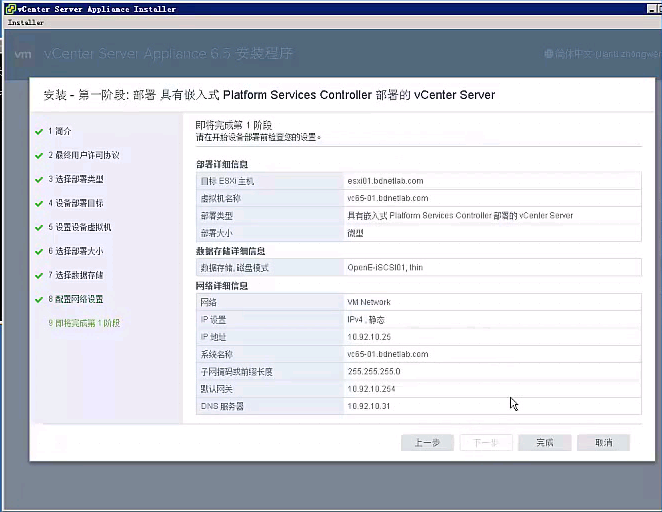Click the esxi01.bdnetlab.com host value
Viewport: 662px width, 512px height.
[385, 181]
